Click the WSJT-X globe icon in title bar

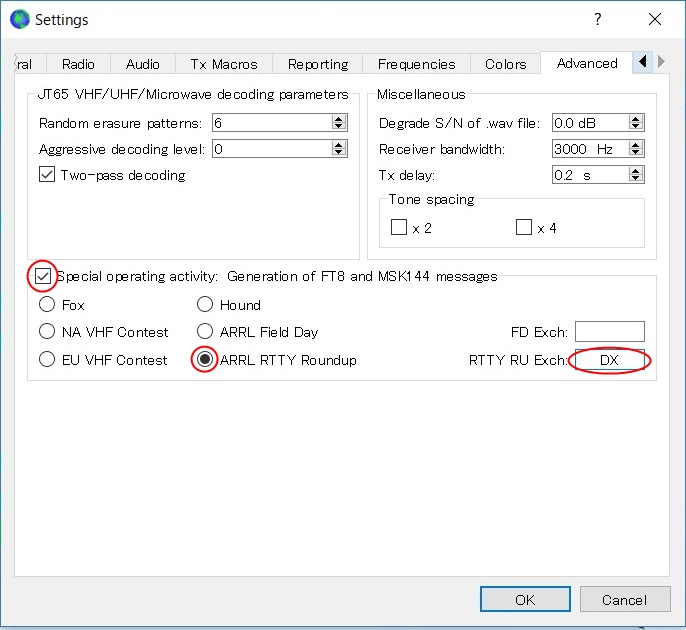coord(20,19)
